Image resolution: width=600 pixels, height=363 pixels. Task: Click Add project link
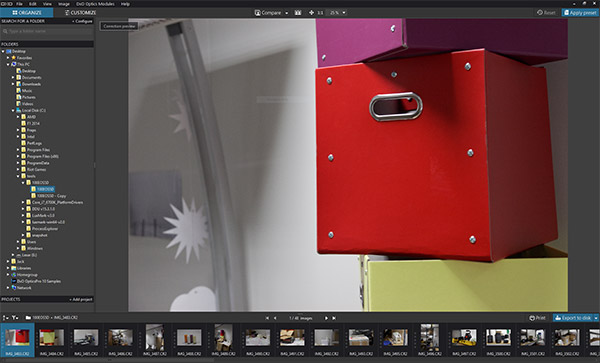click(x=81, y=299)
